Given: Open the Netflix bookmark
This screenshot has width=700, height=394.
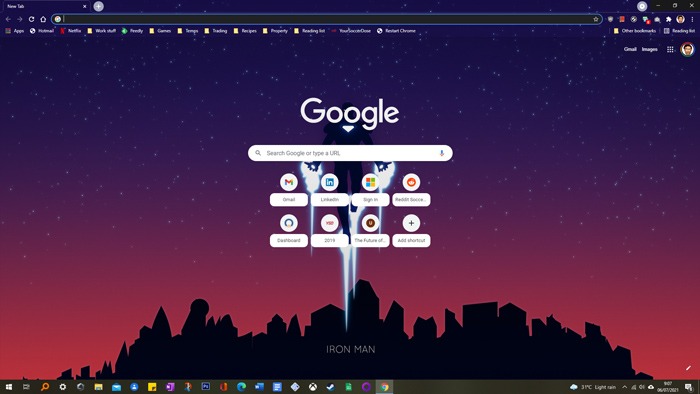Looking at the screenshot, I should point(71,31).
